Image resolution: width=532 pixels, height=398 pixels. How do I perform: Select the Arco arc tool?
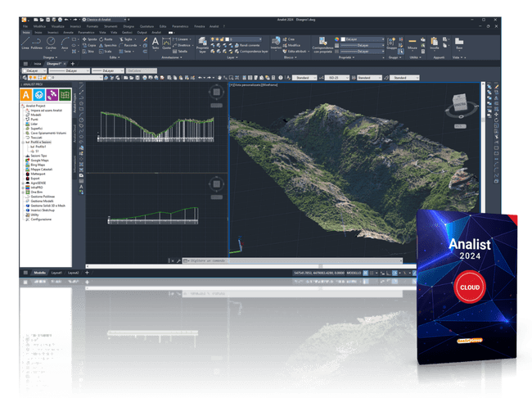[65, 43]
